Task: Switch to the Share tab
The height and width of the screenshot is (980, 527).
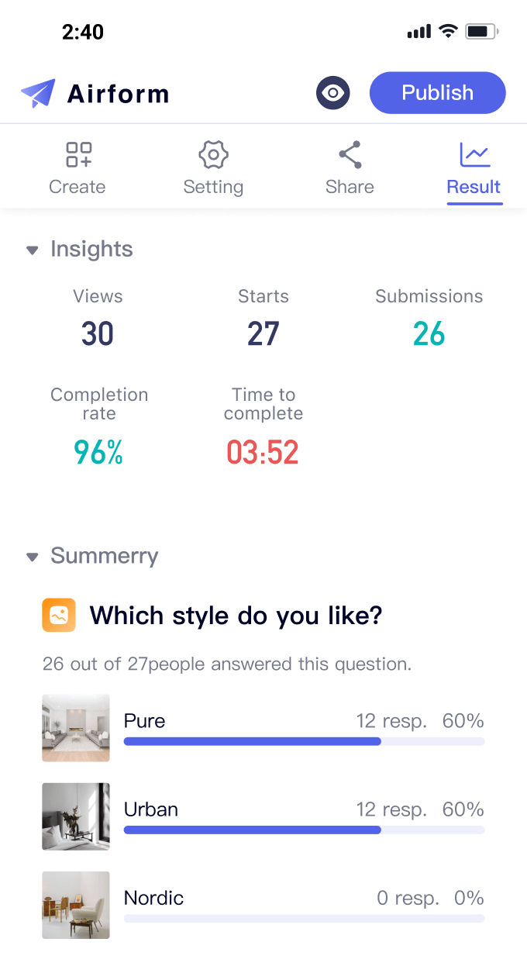Action: tap(350, 166)
